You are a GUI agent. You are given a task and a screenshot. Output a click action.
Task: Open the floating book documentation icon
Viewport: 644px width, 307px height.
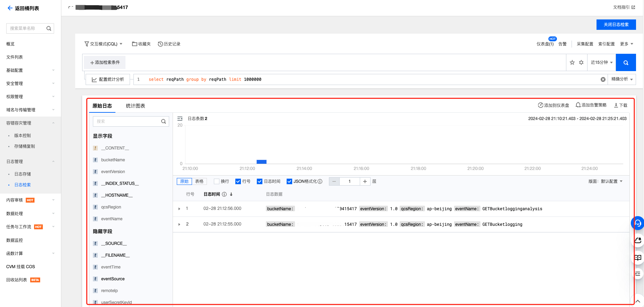tap(638, 257)
